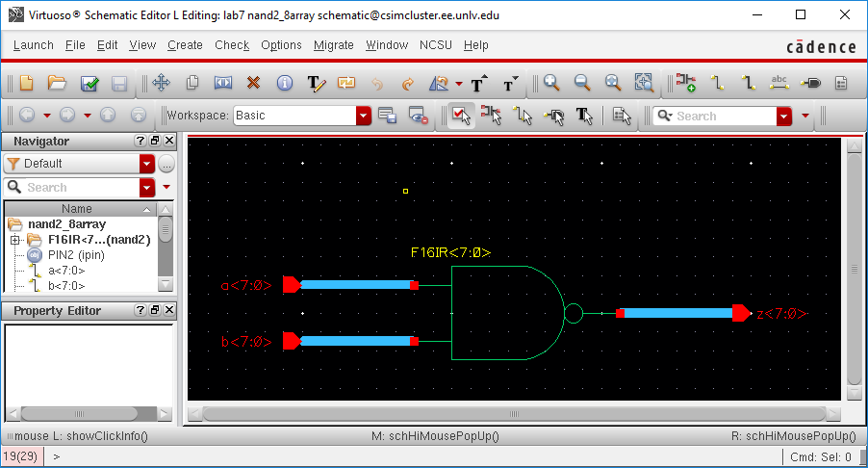Select the a<7:0> net in Navigator
868x468 pixels.
[65, 271]
